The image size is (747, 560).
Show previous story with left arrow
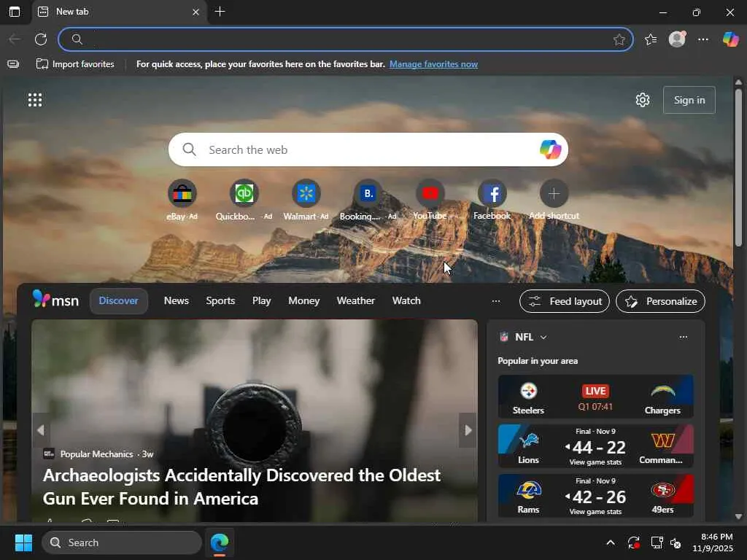coord(41,430)
